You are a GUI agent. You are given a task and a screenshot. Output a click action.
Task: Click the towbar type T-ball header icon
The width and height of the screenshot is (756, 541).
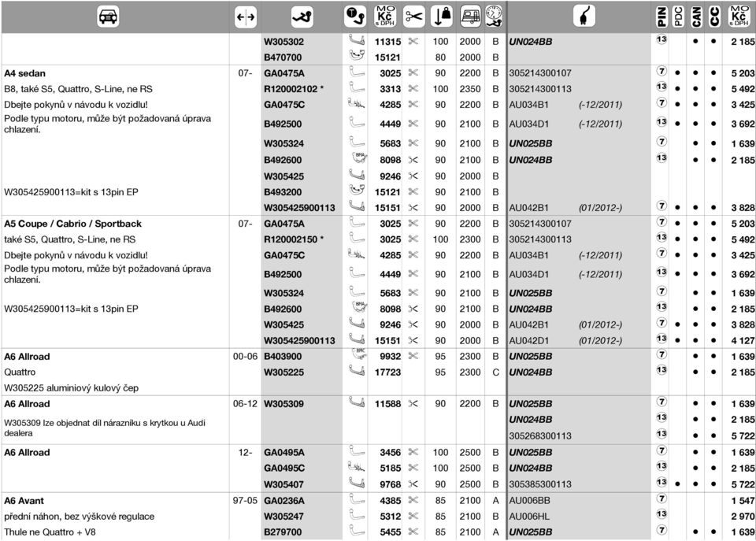point(356,17)
